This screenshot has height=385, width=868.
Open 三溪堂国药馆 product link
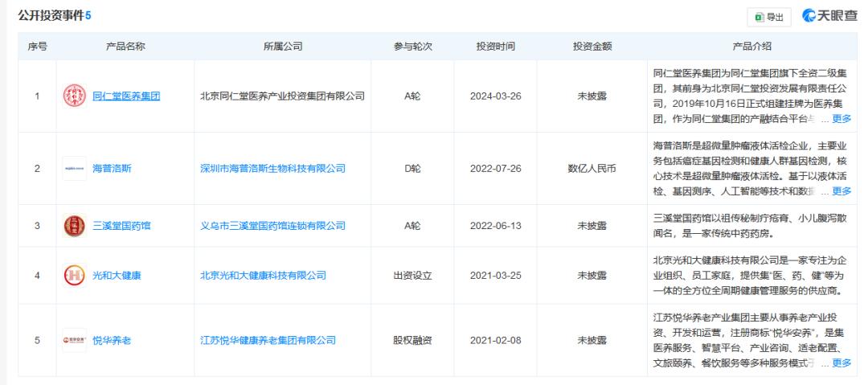pos(121,226)
